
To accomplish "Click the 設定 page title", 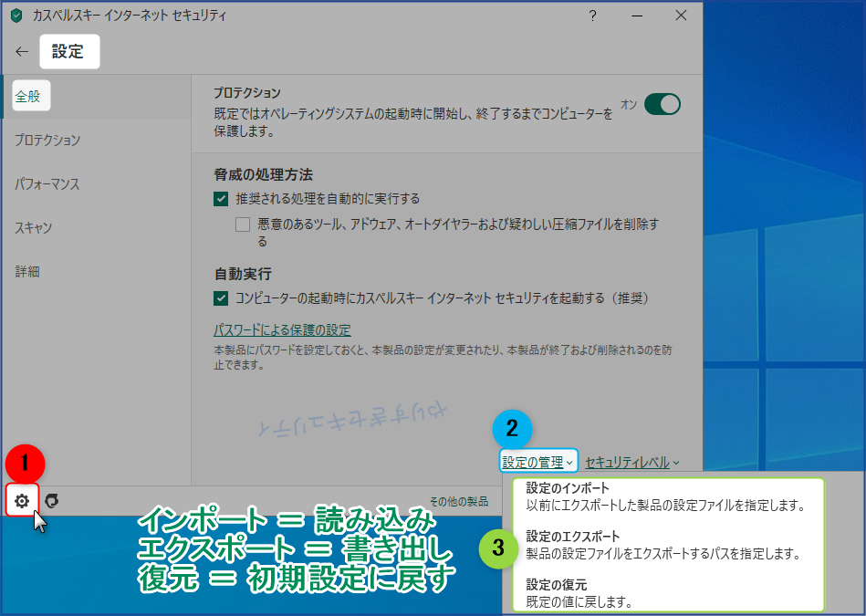I will pos(68,51).
